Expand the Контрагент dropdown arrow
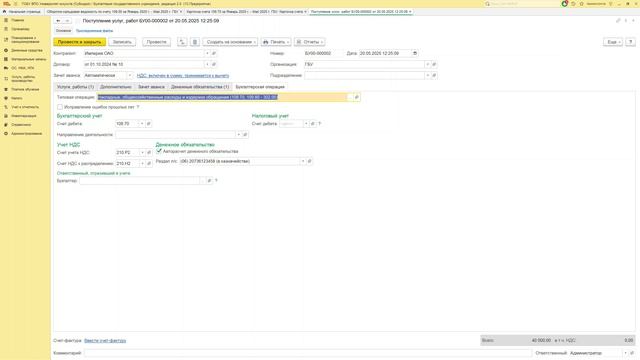 tap(207, 53)
